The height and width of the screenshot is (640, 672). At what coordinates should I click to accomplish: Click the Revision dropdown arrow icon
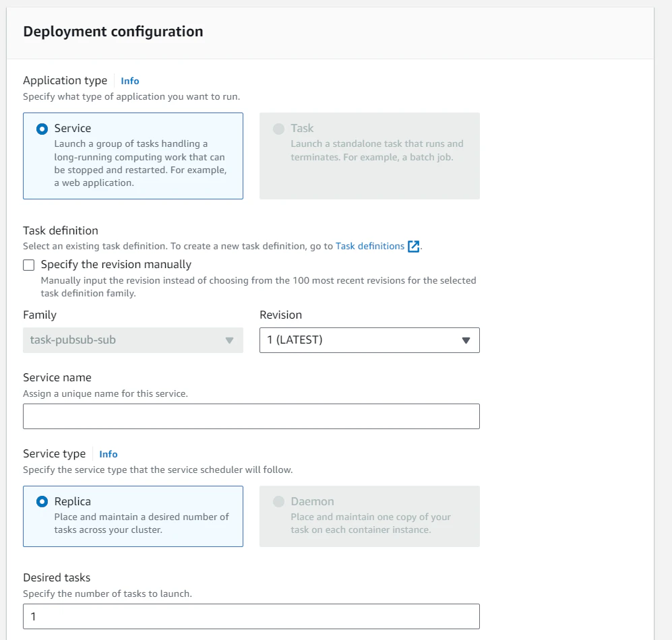(466, 341)
